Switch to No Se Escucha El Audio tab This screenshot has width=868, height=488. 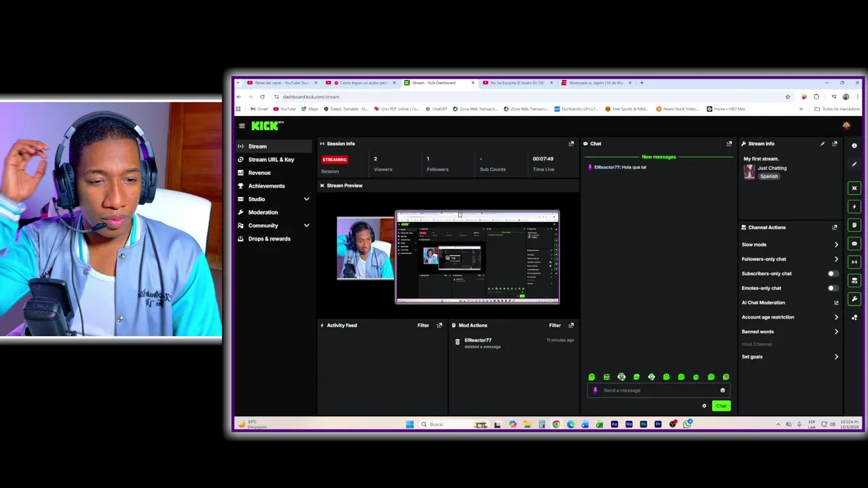coord(517,83)
